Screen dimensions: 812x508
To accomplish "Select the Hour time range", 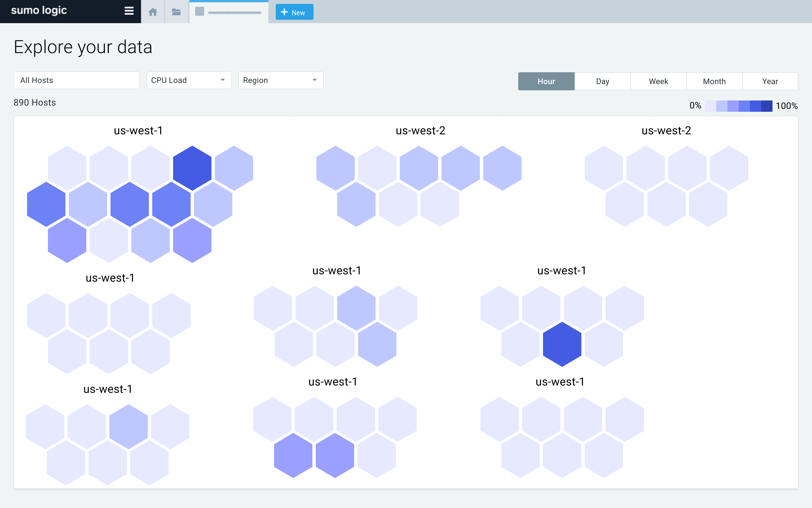I will coord(546,81).
